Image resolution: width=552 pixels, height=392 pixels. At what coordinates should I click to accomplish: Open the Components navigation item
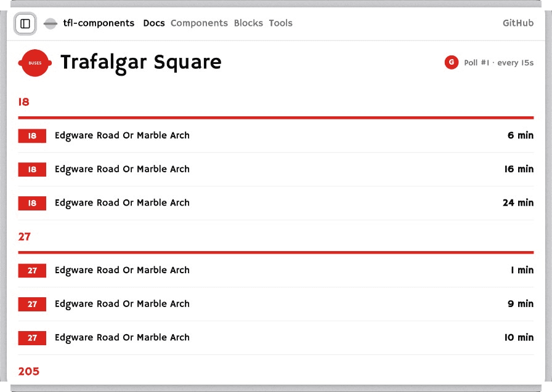199,23
